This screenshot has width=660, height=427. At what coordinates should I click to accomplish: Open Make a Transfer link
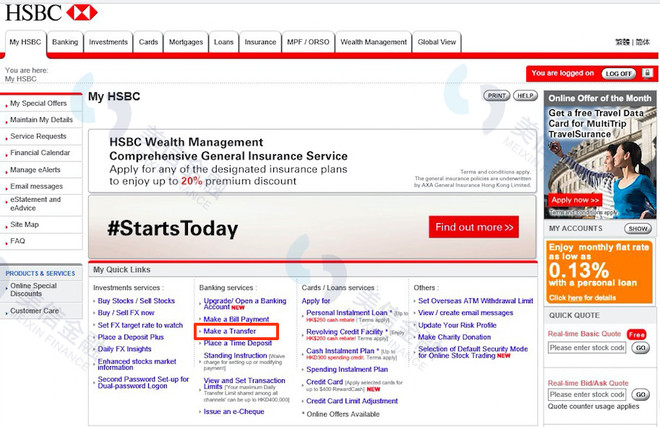pos(230,331)
